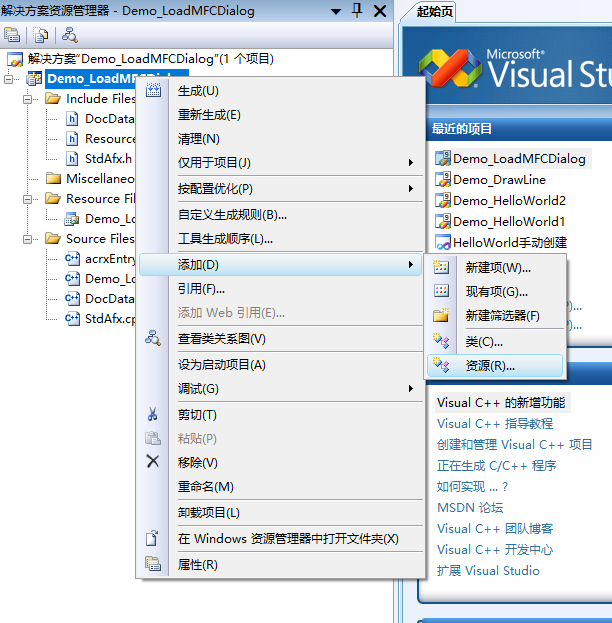
Task: Click the properties icon beside 属性(R)
Action: tap(153, 564)
